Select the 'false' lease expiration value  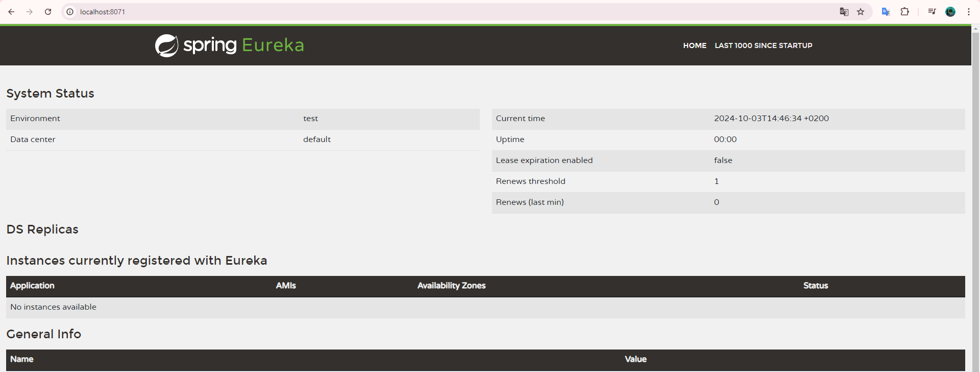723,160
